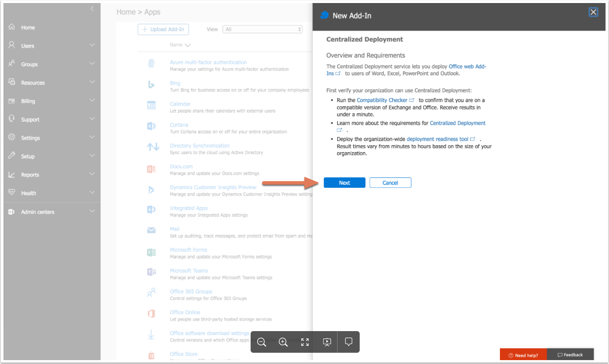Select the Microsoft Teams app icon

click(x=151, y=272)
